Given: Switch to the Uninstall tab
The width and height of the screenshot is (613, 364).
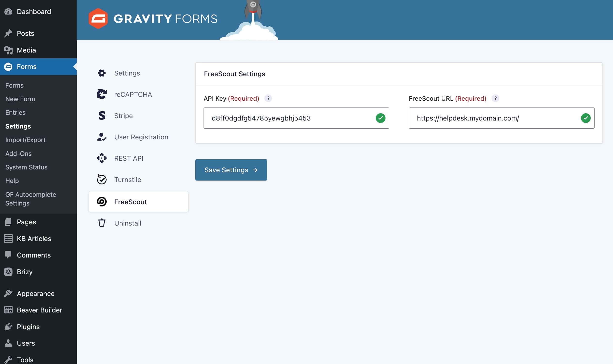Looking at the screenshot, I should click(138, 223).
